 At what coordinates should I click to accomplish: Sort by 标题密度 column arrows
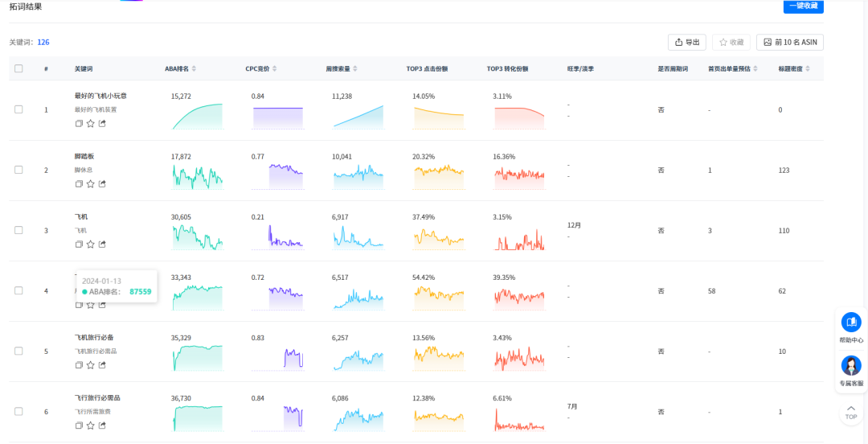(x=808, y=68)
